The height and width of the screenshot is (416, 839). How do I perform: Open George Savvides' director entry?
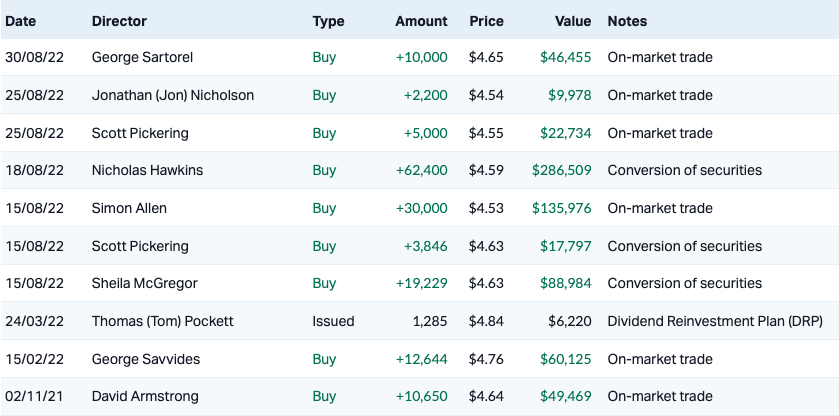pos(146,358)
